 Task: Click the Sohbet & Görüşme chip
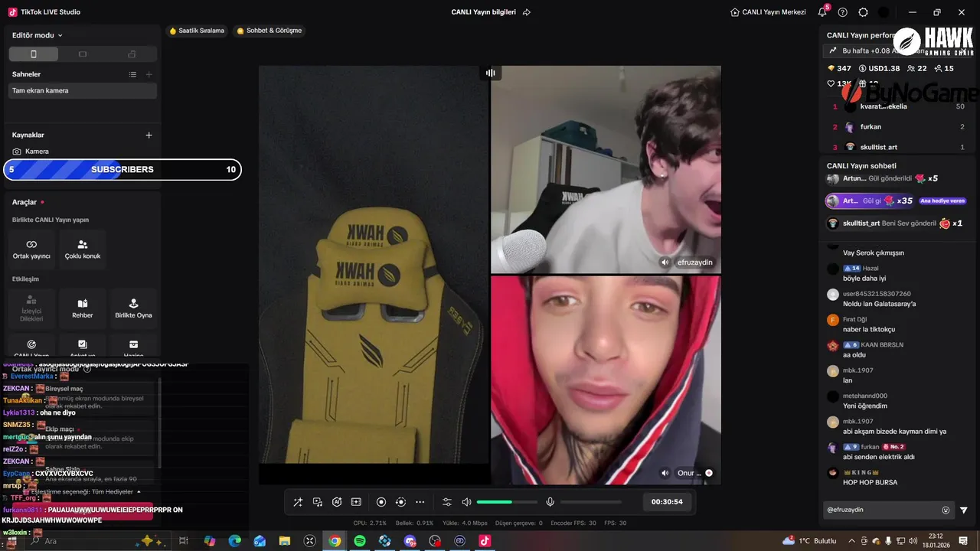coord(269,31)
